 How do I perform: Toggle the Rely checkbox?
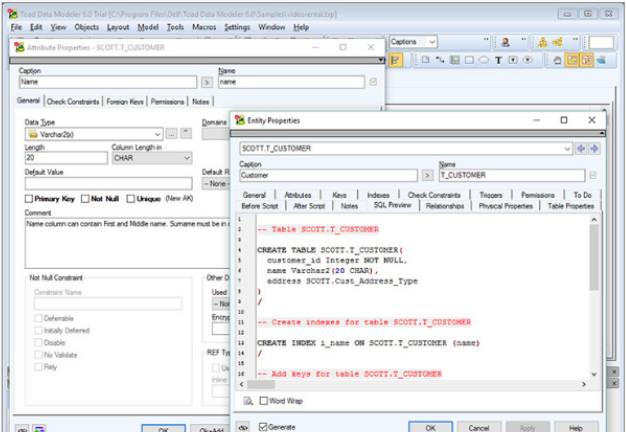click(x=38, y=367)
